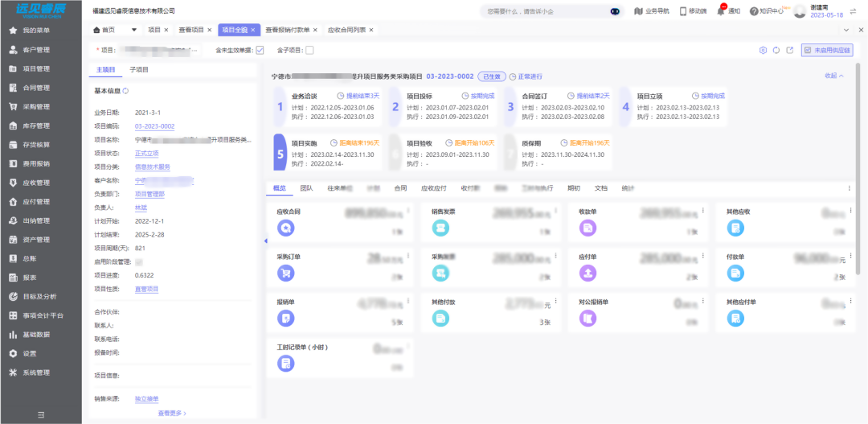868x424 pixels.
Task: Open 移动端 mobile icon in header
Action: click(x=683, y=11)
